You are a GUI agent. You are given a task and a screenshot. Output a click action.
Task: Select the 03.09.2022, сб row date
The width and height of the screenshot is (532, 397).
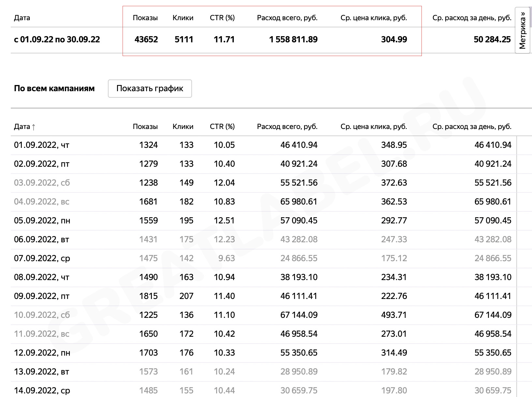pyautogui.click(x=42, y=183)
